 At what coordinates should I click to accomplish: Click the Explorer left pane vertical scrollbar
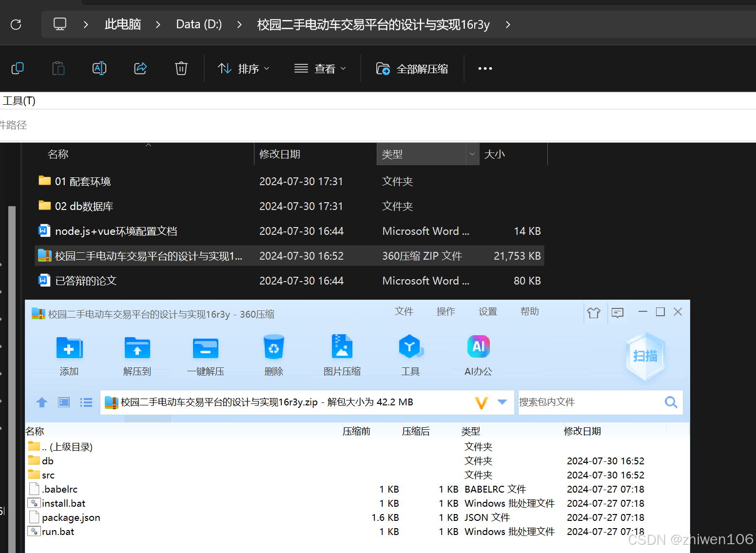coord(12,379)
